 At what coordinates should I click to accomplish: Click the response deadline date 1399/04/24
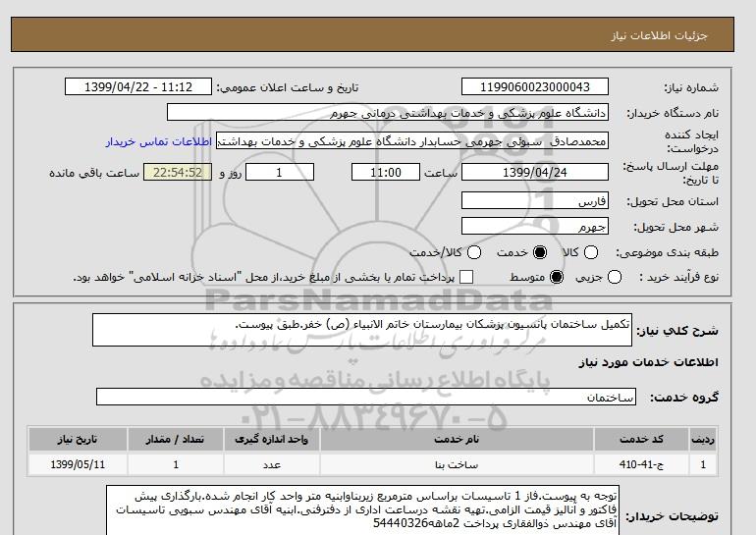(535, 173)
